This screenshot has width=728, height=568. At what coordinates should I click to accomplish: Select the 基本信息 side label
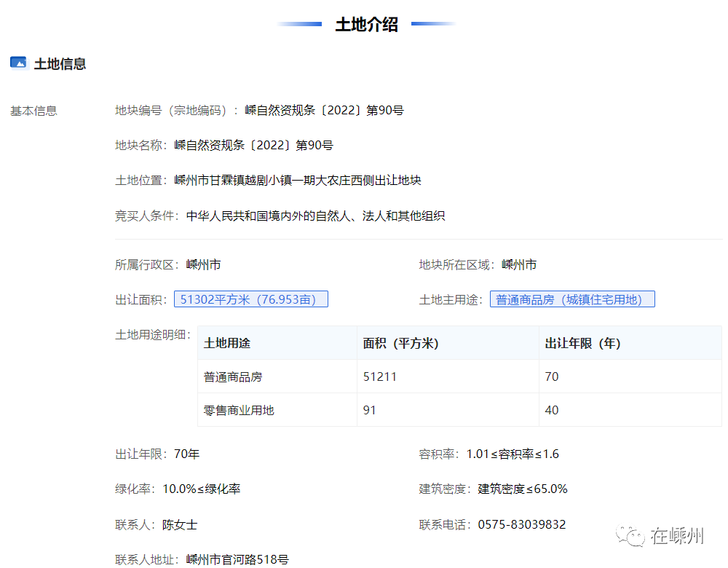coord(33,111)
